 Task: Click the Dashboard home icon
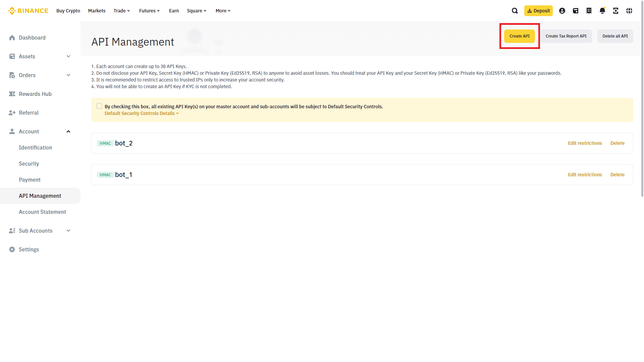pyautogui.click(x=12, y=38)
